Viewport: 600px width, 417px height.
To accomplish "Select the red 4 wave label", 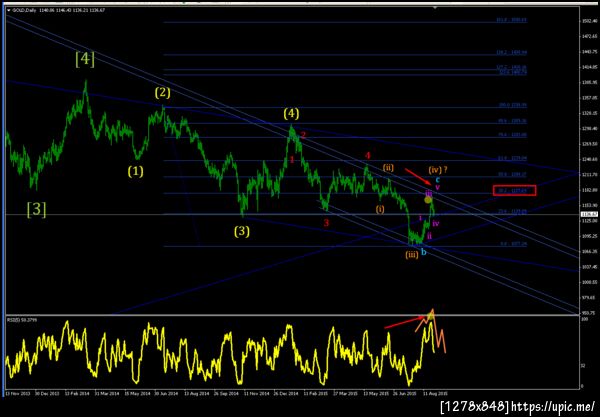I will click(x=367, y=155).
